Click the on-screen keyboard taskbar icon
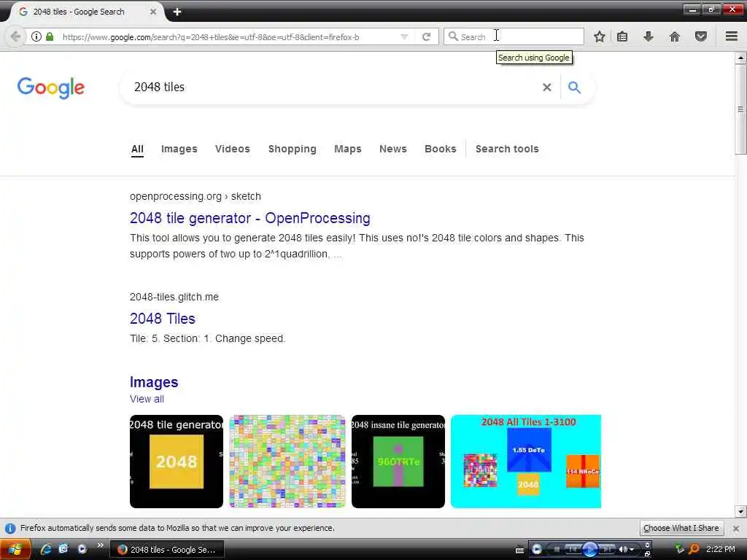 click(x=519, y=550)
